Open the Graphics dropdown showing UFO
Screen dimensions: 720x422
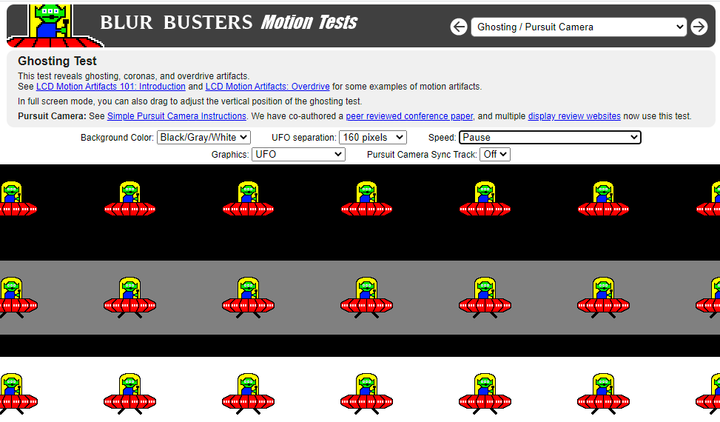298,154
